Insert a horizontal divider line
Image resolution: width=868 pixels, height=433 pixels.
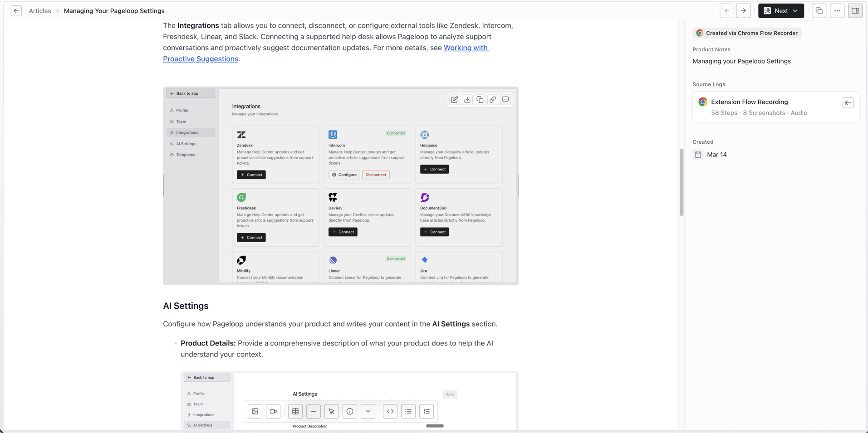coord(314,411)
